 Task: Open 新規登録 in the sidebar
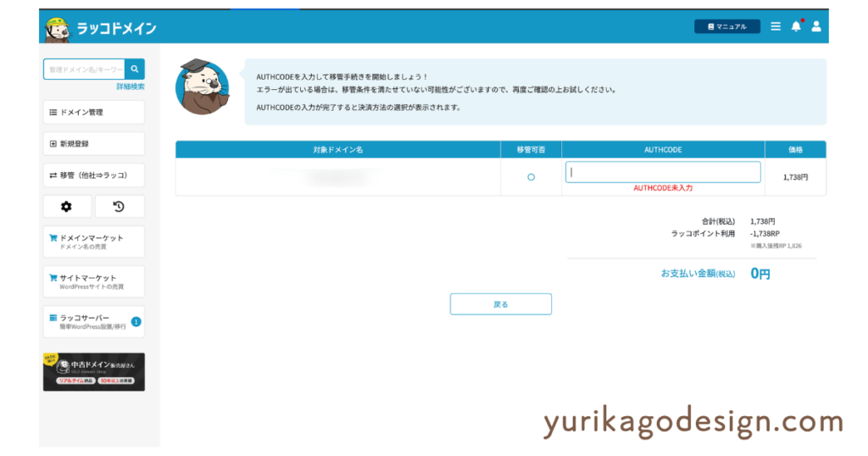tap(94, 144)
